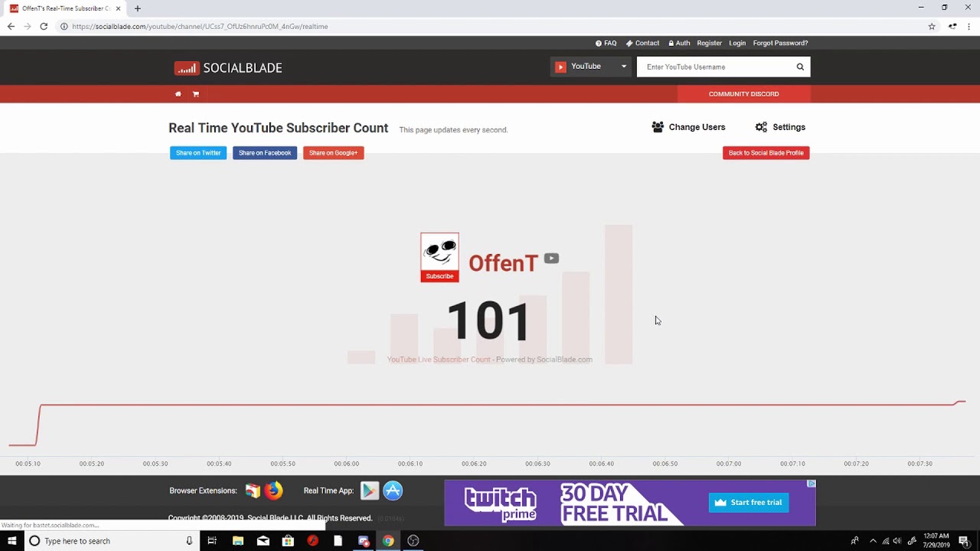Open a new browser tab
The image size is (980, 551).
tap(138, 8)
